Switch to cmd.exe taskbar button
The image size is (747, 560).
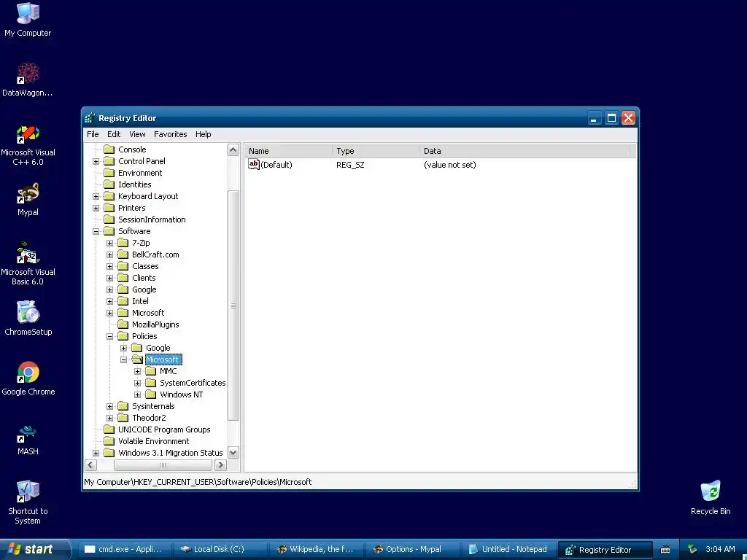123,550
